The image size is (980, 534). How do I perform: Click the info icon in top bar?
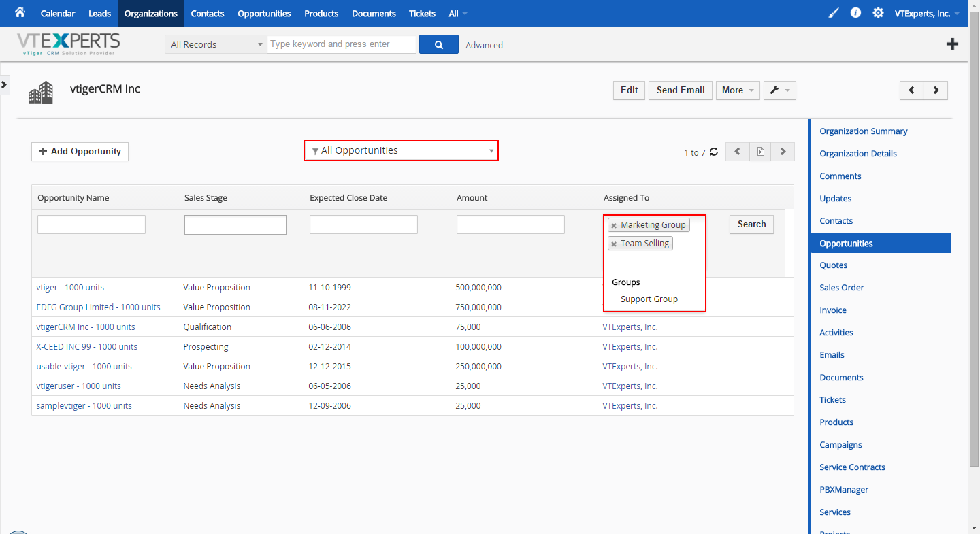click(x=856, y=13)
